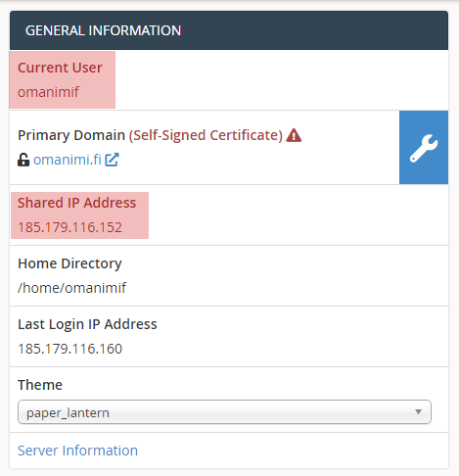Click the IP value 185.179.116.152
The height and width of the screenshot is (476, 459).
70,227
